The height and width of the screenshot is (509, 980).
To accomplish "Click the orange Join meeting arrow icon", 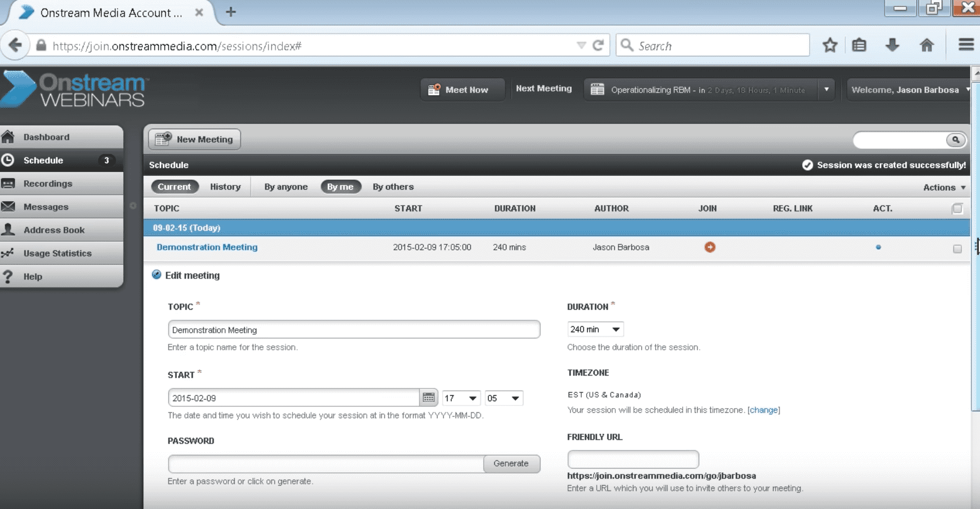I will click(709, 247).
